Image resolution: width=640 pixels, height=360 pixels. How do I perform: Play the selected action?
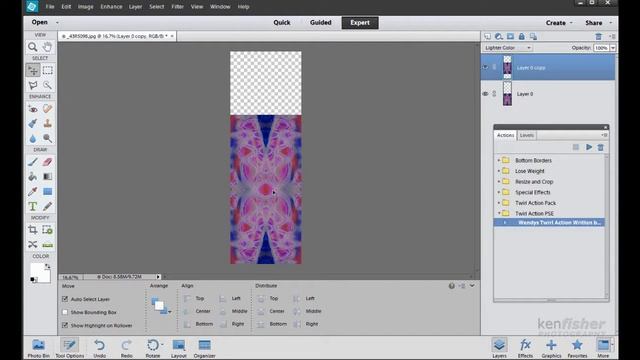589,147
